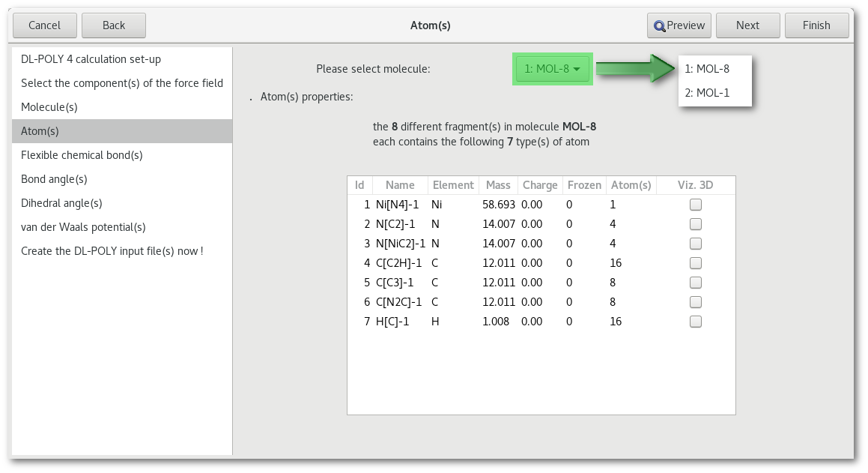Check Viz. 3D for H[C]-1 row
Image resolution: width=868 pixels, height=473 pixels.
(x=696, y=322)
